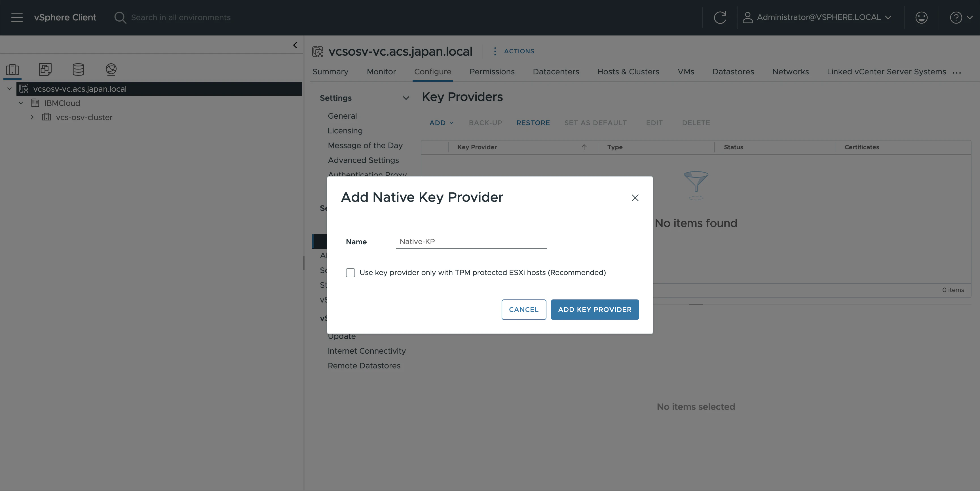The image size is (980, 491).
Task: Open General settings
Action: pos(342,116)
